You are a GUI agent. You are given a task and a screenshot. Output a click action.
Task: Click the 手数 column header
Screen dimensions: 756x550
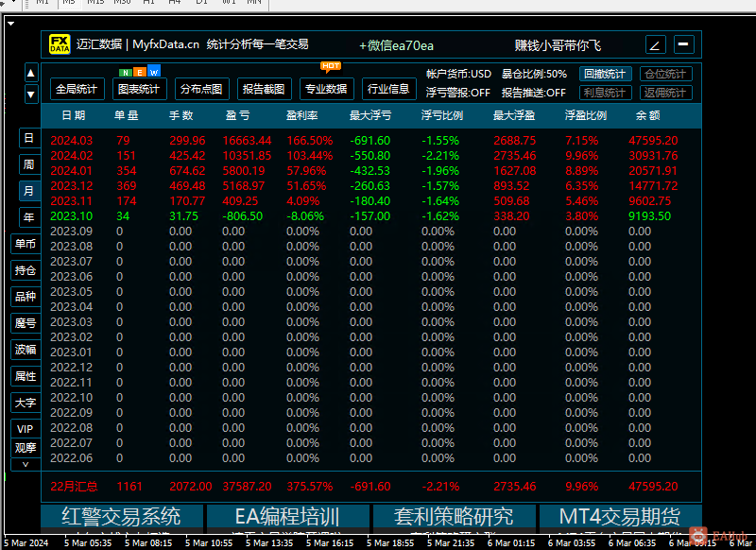tap(181, 115)
